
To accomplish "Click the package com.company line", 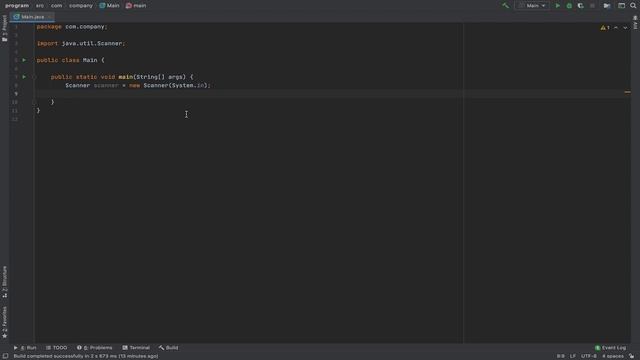I will pos(72,27).
